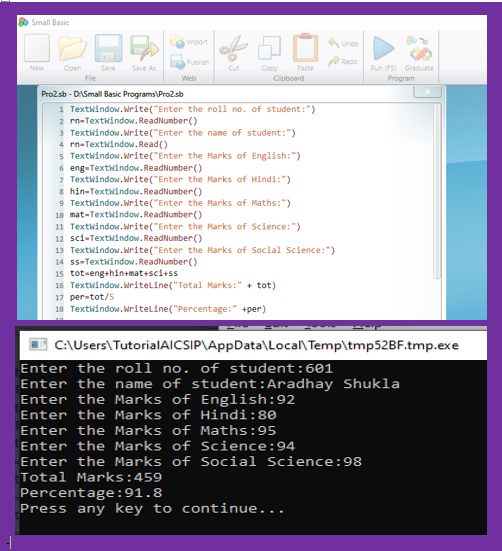Click line 2 rn=TextWindow.ReadNumber()

pyautogui.click(x=133, y=121)
